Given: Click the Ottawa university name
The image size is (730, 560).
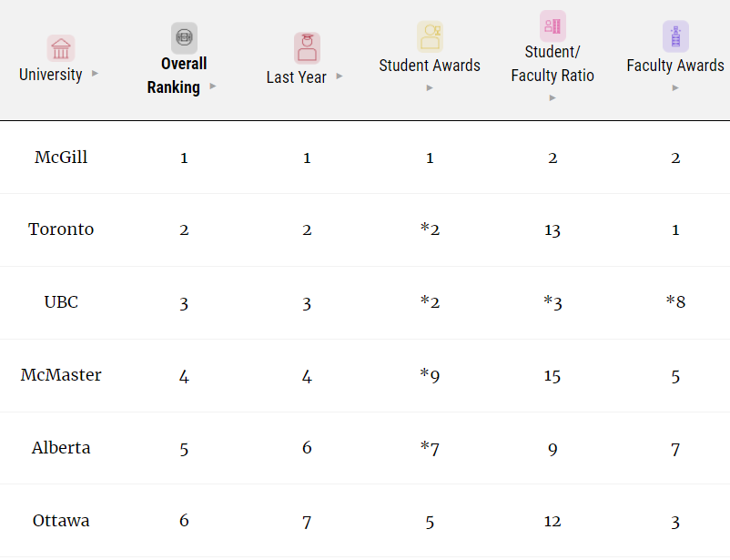Looking at the screenshot, I should click(61, 521).
